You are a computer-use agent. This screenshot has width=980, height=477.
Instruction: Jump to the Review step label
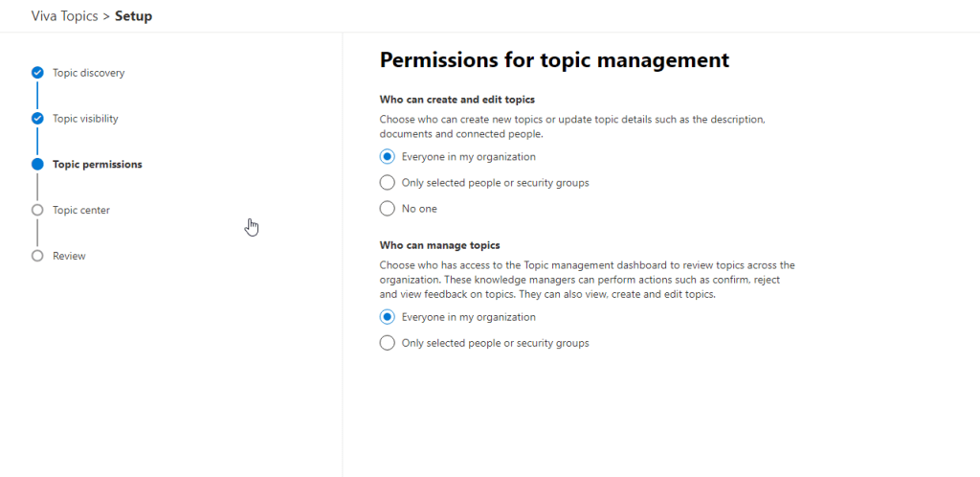69,256
